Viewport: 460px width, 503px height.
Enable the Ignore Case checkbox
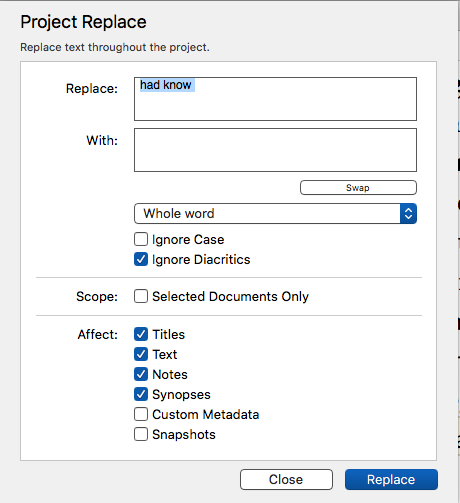click(x=141, y=239)
